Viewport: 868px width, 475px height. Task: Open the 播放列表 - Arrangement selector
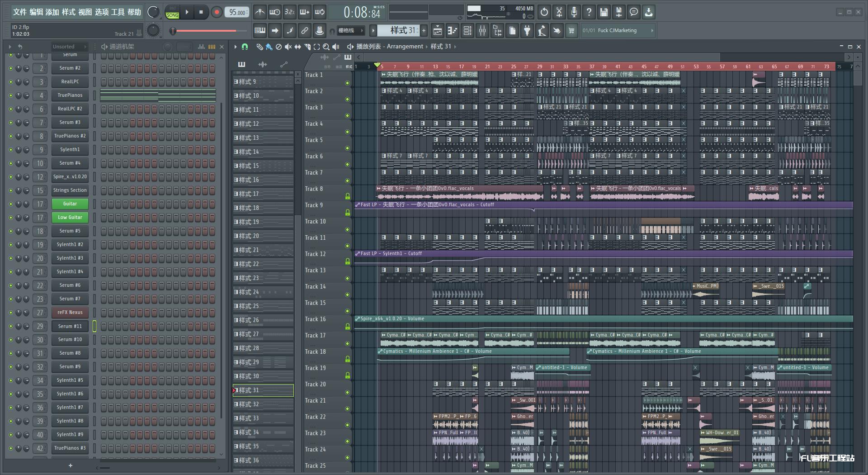pos(390,47)
